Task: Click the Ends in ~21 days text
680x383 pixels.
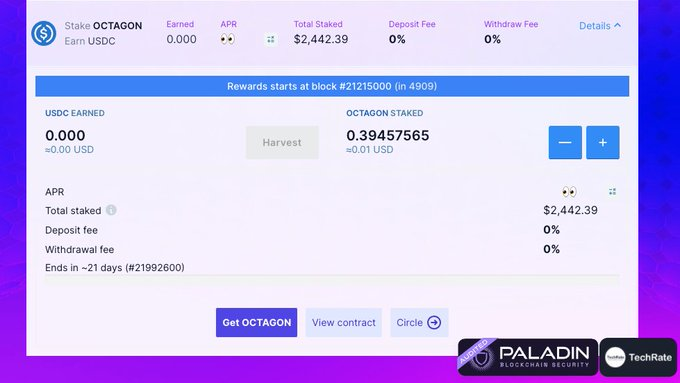Action: 114,268
